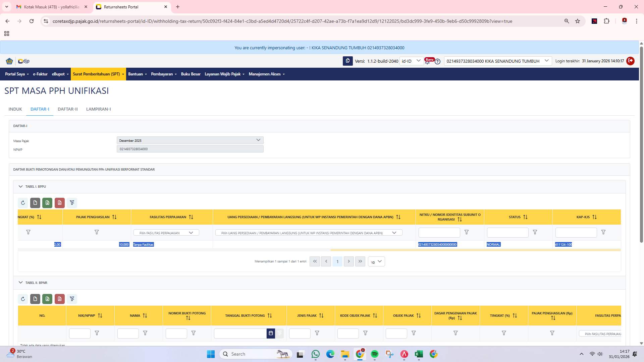Open calendar picker for Tanggal Bukti Potong
The height and width of the screenshot is (362, 644).
coord(271,333)
